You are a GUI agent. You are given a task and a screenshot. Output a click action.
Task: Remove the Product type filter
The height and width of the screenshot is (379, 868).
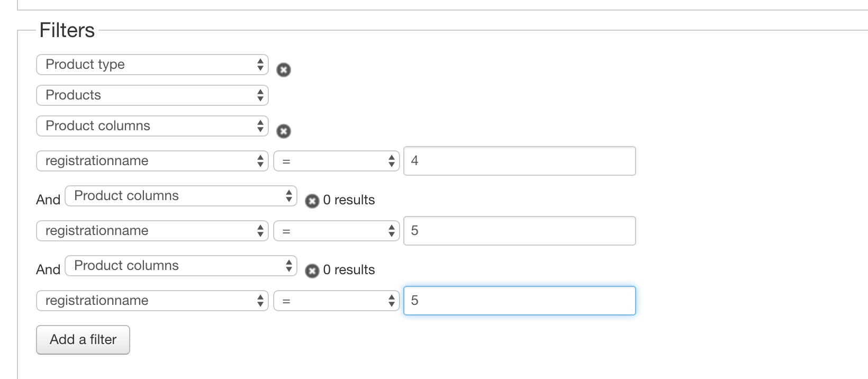(x=284, y=70)
